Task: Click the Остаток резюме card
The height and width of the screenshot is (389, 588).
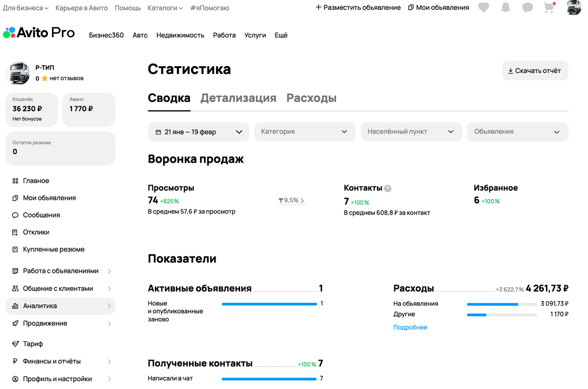Action: (x=60, y=148)
